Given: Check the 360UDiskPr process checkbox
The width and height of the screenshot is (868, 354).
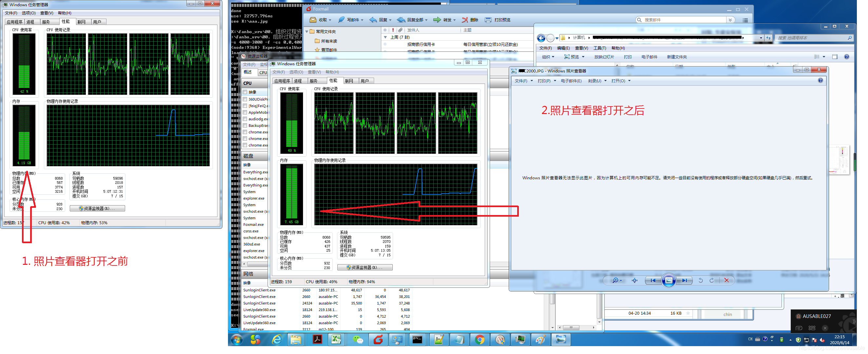Looking at the screenshot, I should [245, 99].
